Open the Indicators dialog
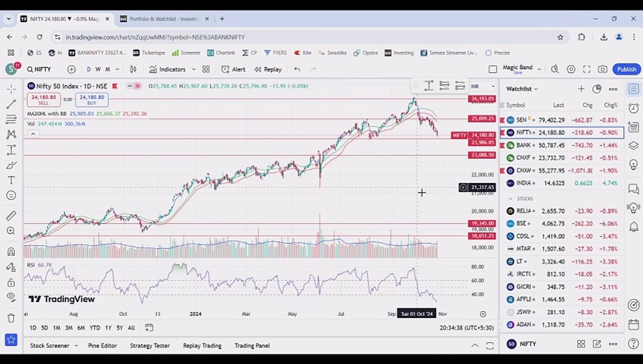The image size is (643, 364). tap(167, 69)
